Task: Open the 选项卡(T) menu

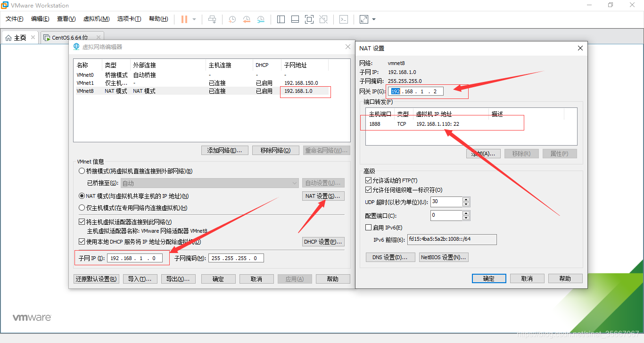Action: coord(129,19)
